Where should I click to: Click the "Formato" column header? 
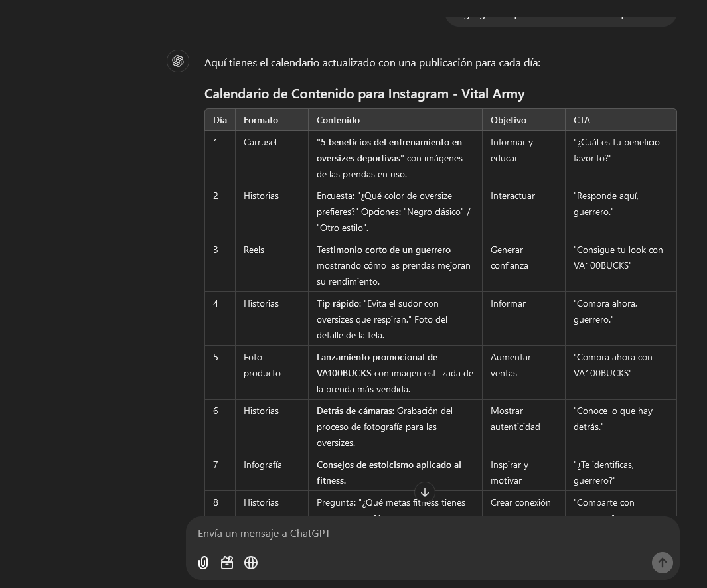(261, 120)
